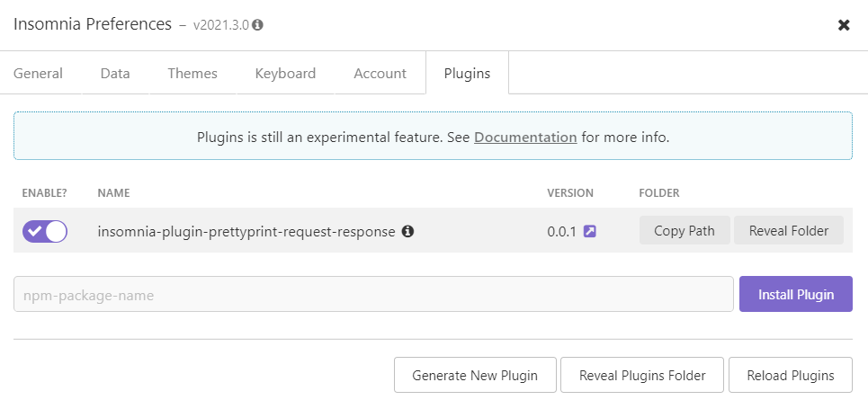Click Generate New Plugin
This screenshot has width=868, height=400.
pos(475,375)
